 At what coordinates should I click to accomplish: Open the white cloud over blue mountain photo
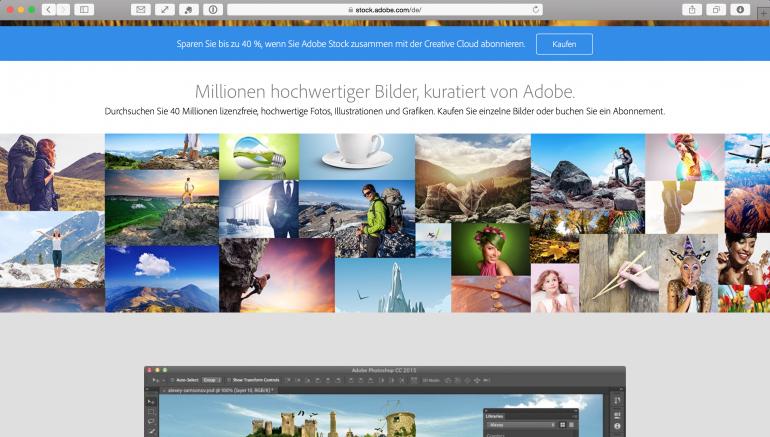(x=162, y=279)
